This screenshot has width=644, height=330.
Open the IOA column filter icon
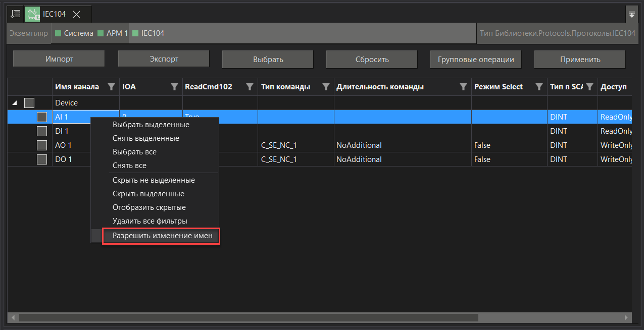pyautogui.click(x=174, y=87)
